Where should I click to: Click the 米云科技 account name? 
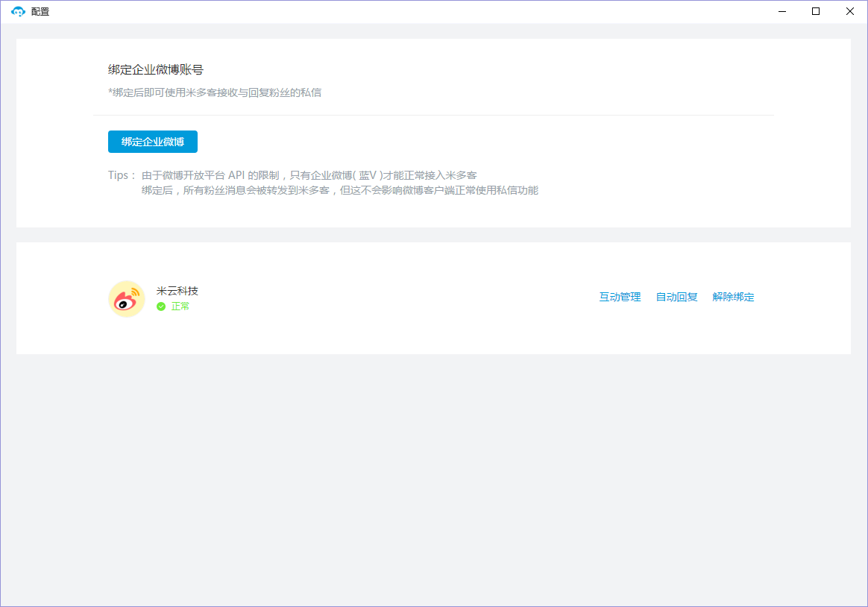point(177,291)
